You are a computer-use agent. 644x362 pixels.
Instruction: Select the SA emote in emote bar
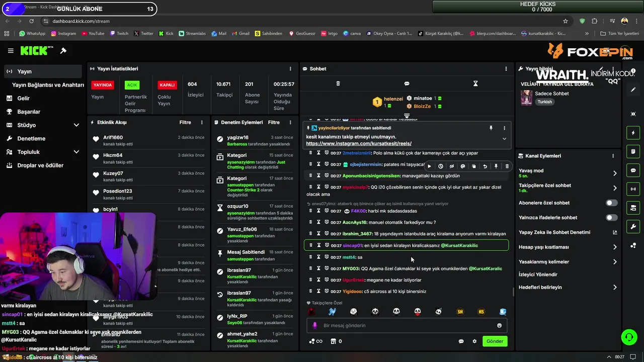tap(460, 312)
